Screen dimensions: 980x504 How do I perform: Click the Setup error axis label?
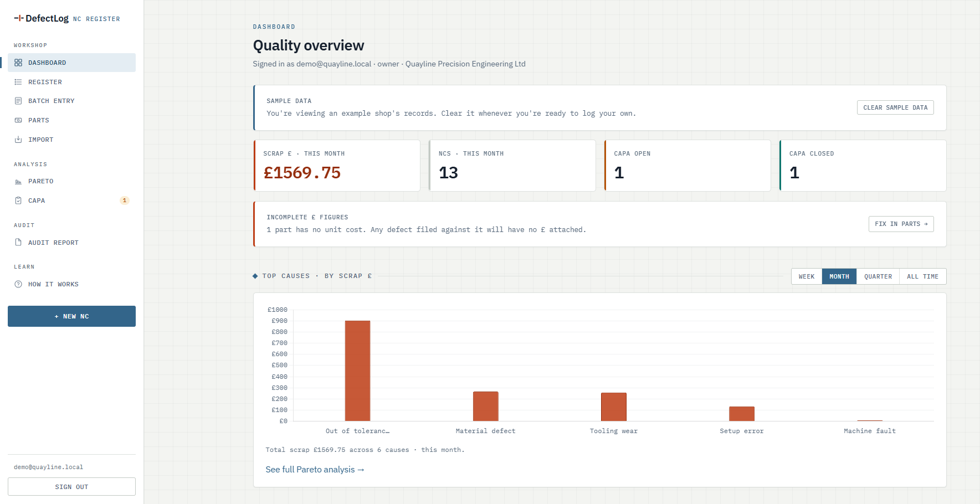coord(742,431)
